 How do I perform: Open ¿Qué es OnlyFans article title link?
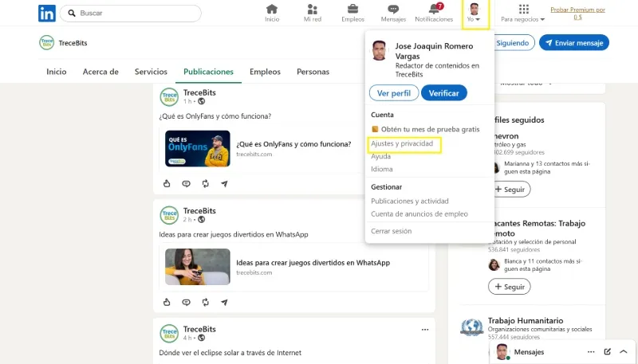[293, 144]
